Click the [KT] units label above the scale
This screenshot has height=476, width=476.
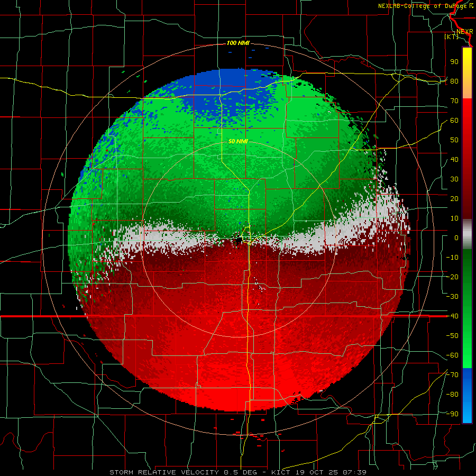tap(452, 36)
